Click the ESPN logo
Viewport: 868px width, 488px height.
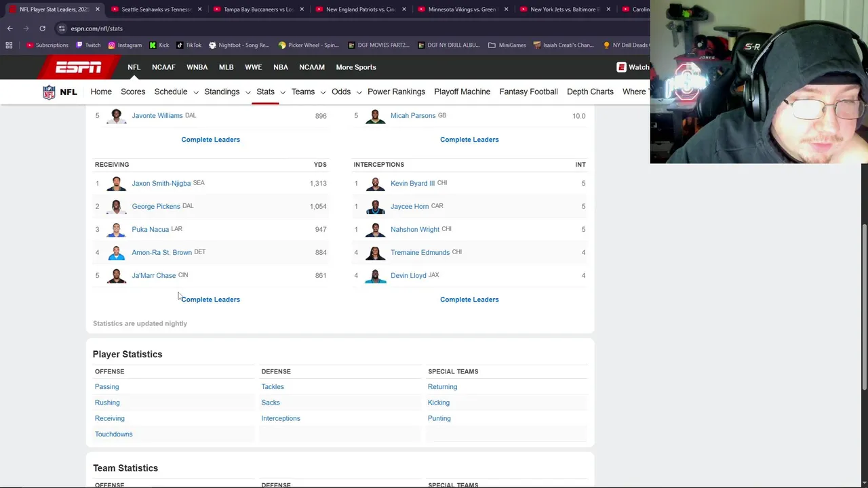pyautogui.click(x=79, y=67)
